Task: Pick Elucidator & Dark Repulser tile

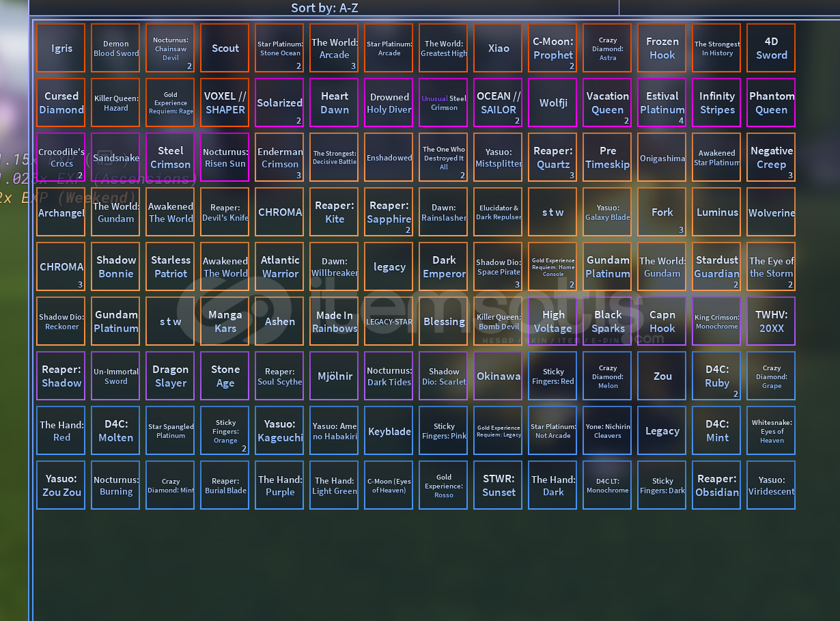Action: [499, 212]
